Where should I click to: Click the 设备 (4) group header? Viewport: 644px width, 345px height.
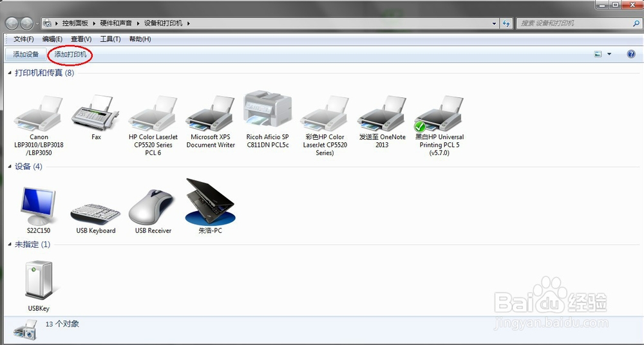coord(28,166)
